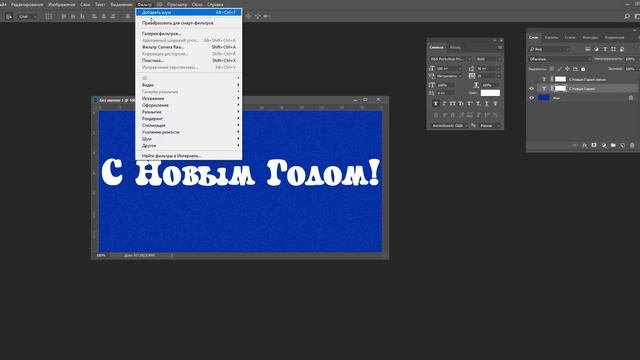Viewport: 640px width, 360px height.
Task: Expand the Размытие submenu
Action: pos(189,112)
